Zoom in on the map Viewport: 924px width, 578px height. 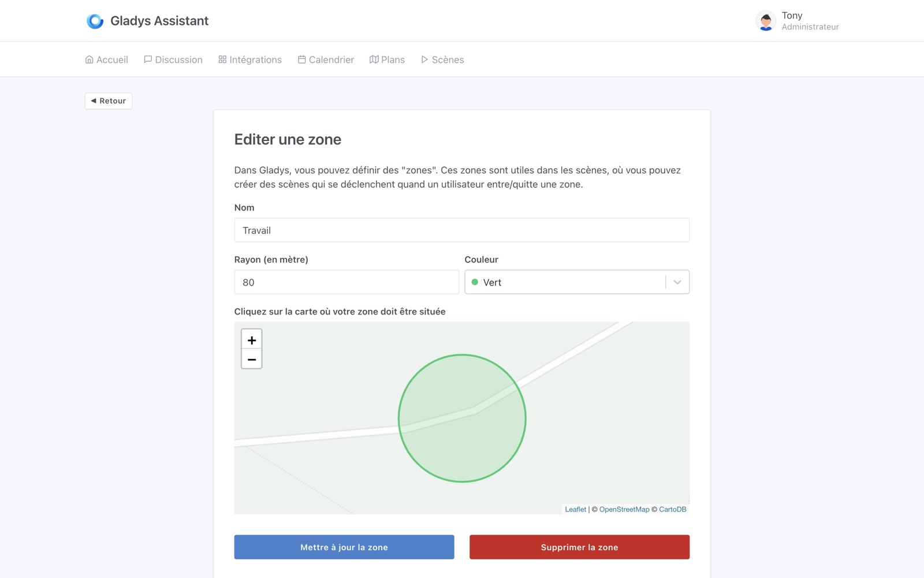pos(251,340)
